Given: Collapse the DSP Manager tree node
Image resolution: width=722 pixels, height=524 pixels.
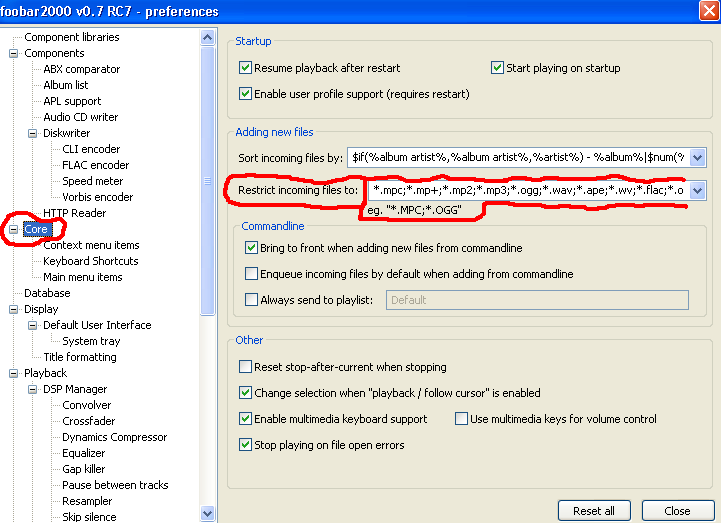Looking at the screenshot, I should click(x=33, y=389).
